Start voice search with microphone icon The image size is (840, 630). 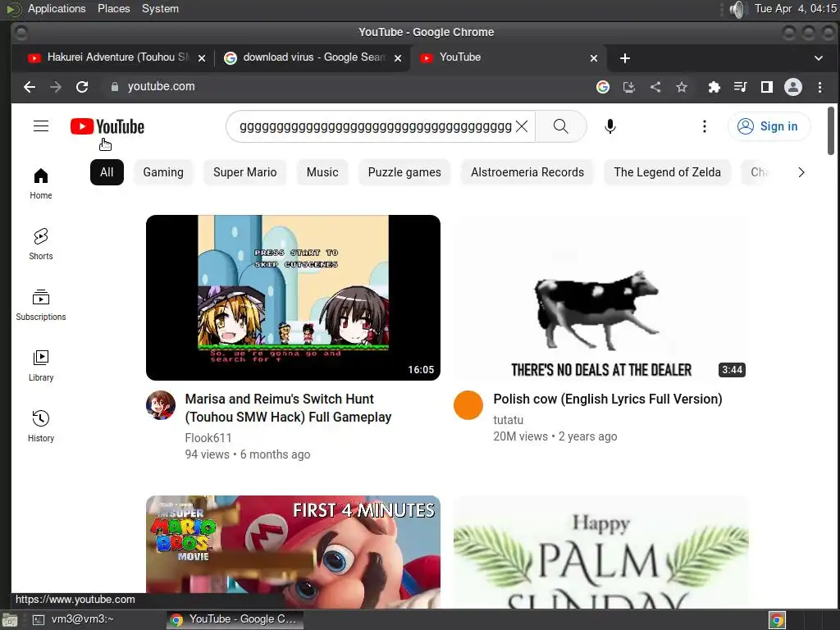coord(609,126)
